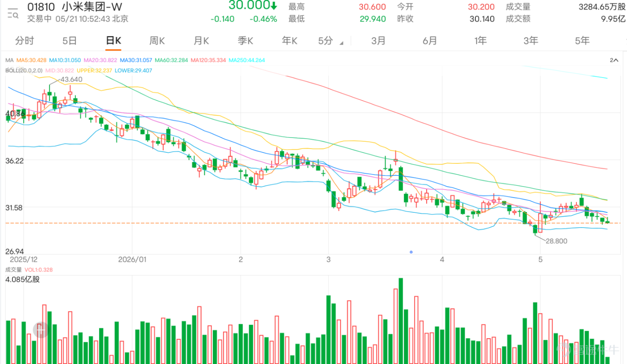Click the gray floating circle button over volume bars
Screen dimensions: 627x364
click(x=41, y=330)
